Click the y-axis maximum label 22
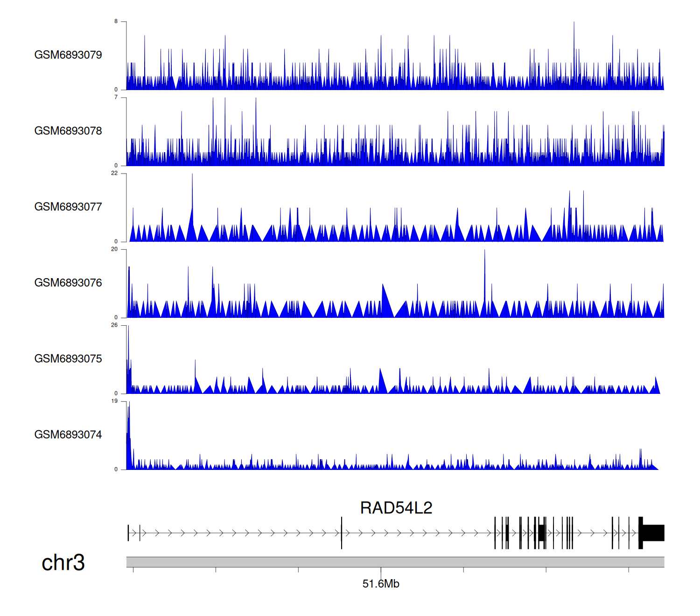Screen dimensions: 700x616 [x=114, y=173]
